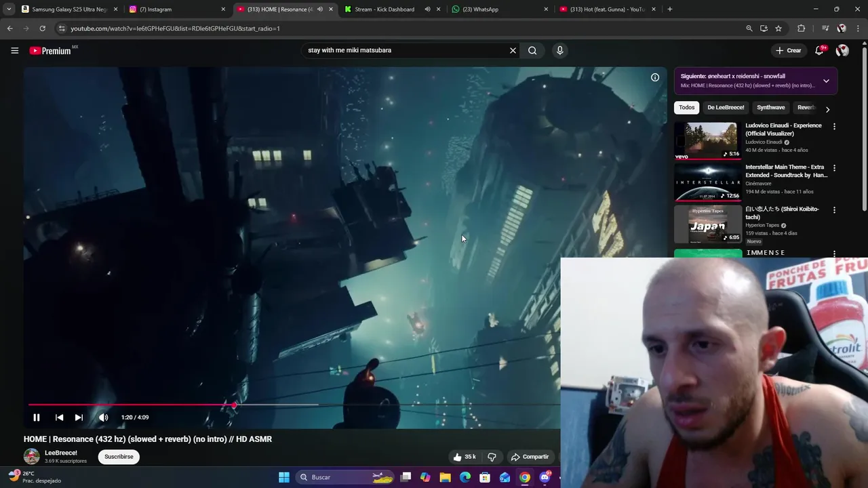This screenshot has width=868, height=488.
Task: Select the De LeeBreece! filter chip
Action: click(x=726, y=108)
